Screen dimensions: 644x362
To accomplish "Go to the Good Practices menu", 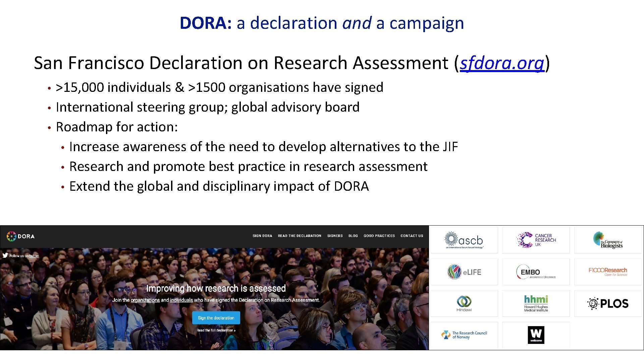I will click(x=379, y=236).
